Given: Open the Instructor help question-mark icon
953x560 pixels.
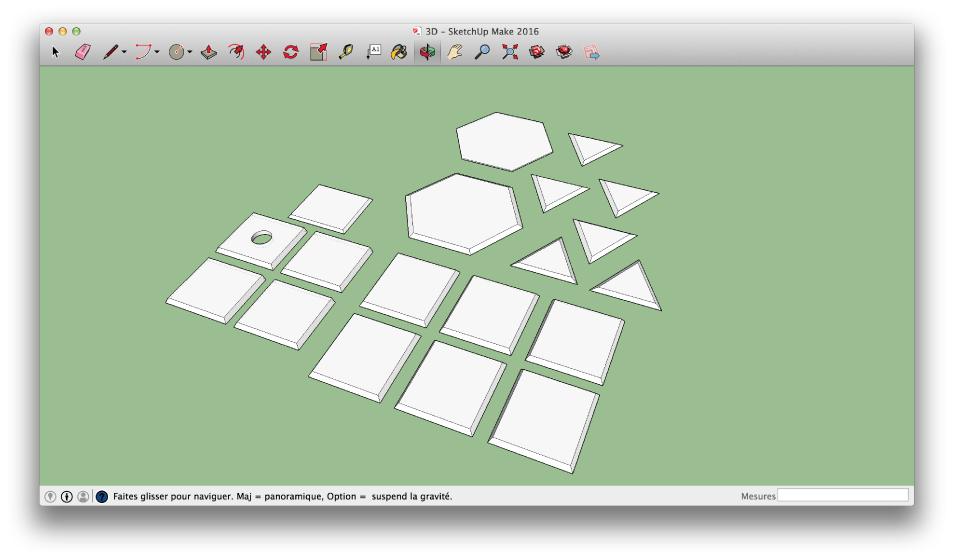Looking at the screenshot, I should pos(102,497).
